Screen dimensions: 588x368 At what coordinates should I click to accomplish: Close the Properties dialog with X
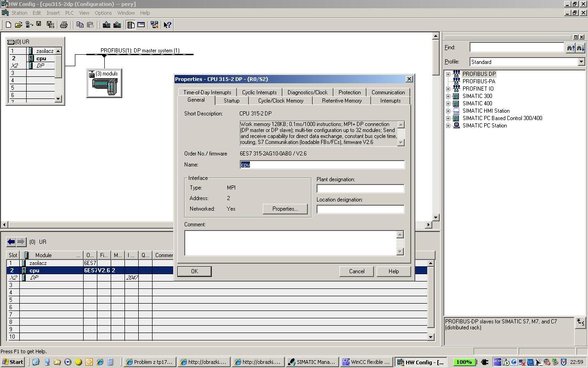409,79
